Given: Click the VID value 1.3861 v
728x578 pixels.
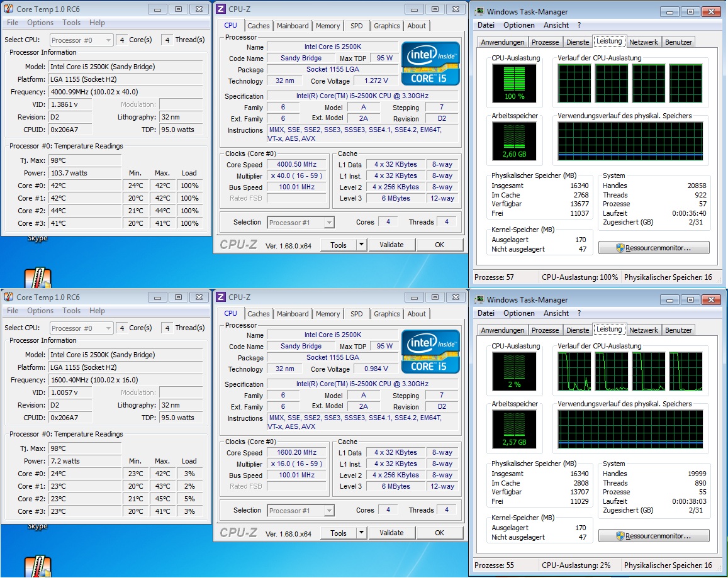Looking at the screenshot, I should pos(70,104).
